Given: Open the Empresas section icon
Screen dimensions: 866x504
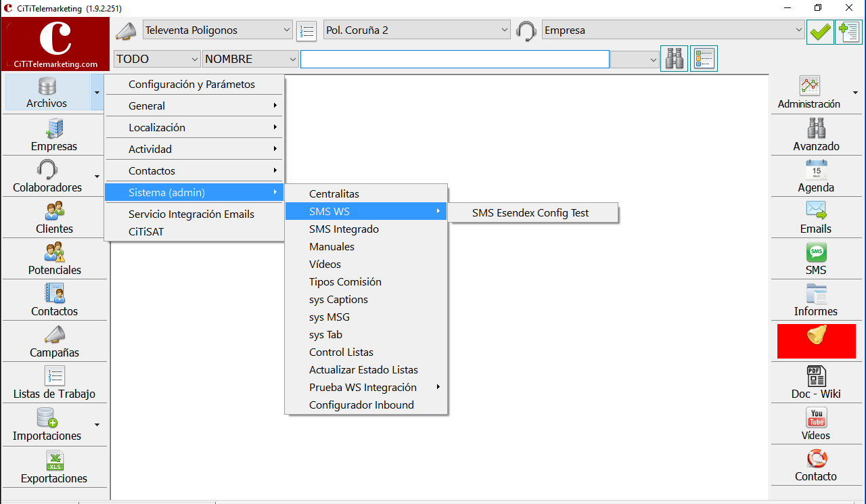Looking at the screenshot, I should click(54, 135).
